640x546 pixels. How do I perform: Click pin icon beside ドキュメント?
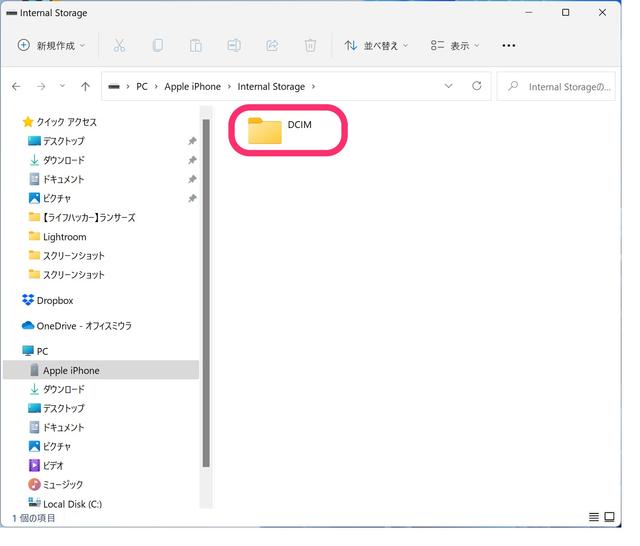click(192, 179)
